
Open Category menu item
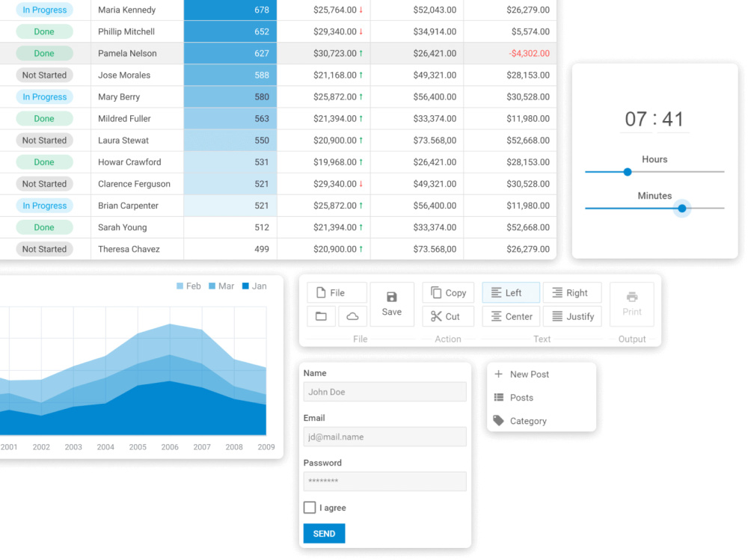[542, 421]
